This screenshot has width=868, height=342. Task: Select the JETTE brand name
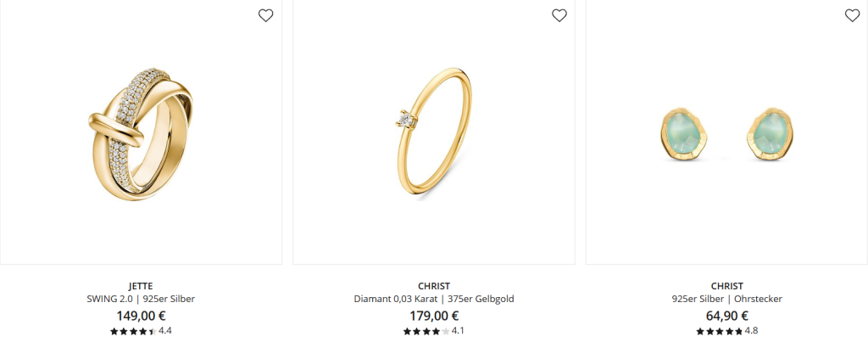[x=141, y=287]
